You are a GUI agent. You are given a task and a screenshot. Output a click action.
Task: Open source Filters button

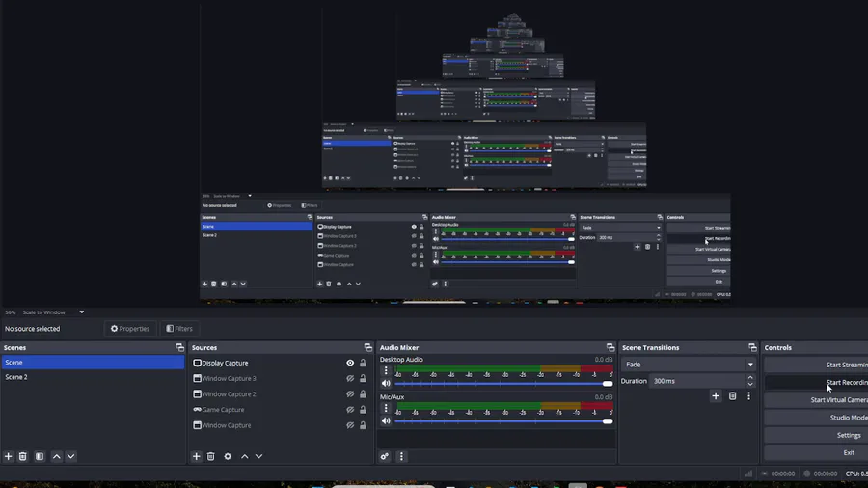[x=179, y=328]
